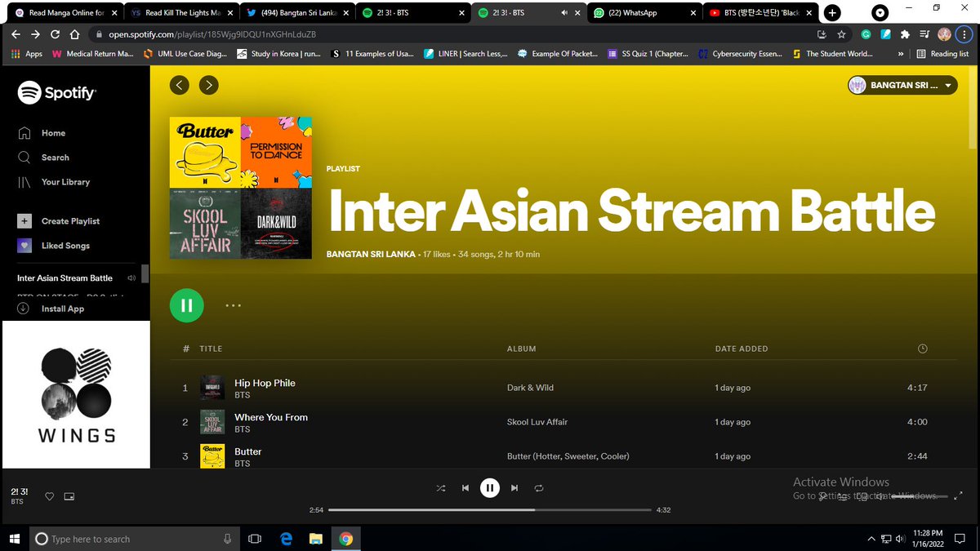Screen dimensions: 980x551
Task: Open the Extensions puzzle menu
Action: point(905,34)
